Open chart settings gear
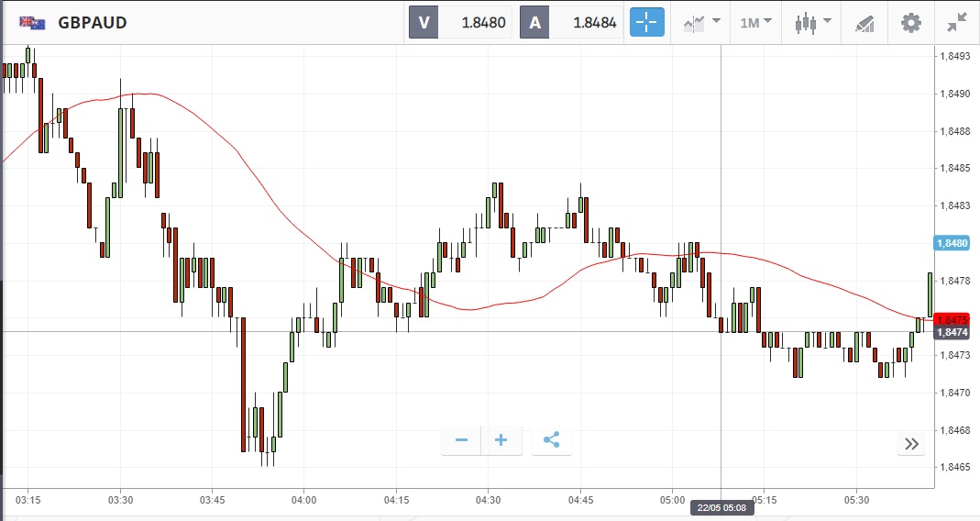This screenshot has width=980, height=521. (x=910, y=23)
